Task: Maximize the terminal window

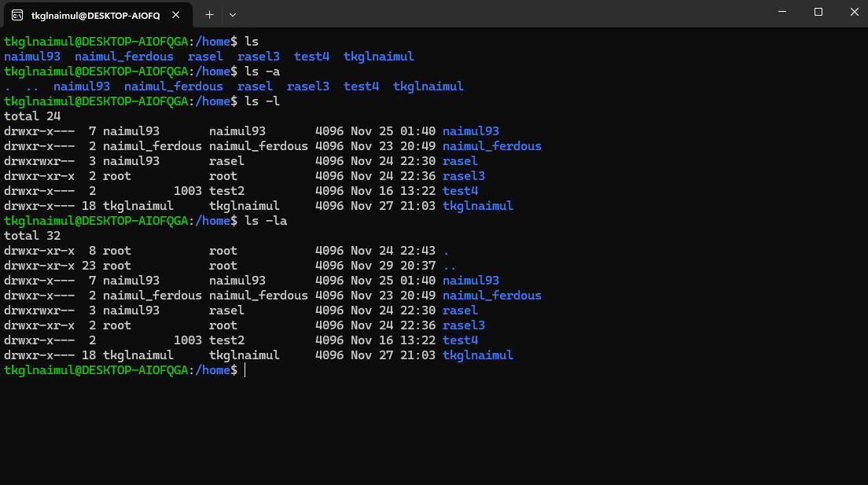Action: click(x=818, y=12)
